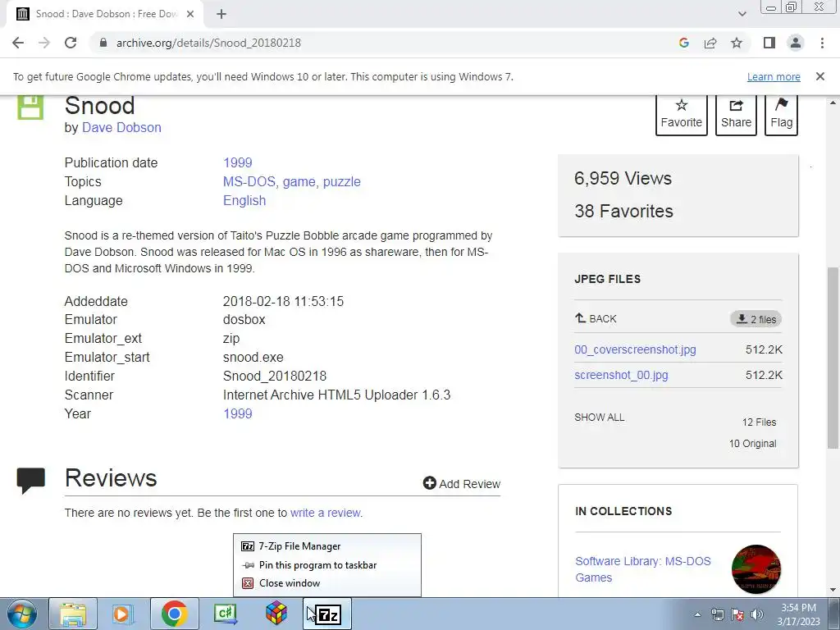Open the game topic link
The image size is (840, 630).
(300, 182)
